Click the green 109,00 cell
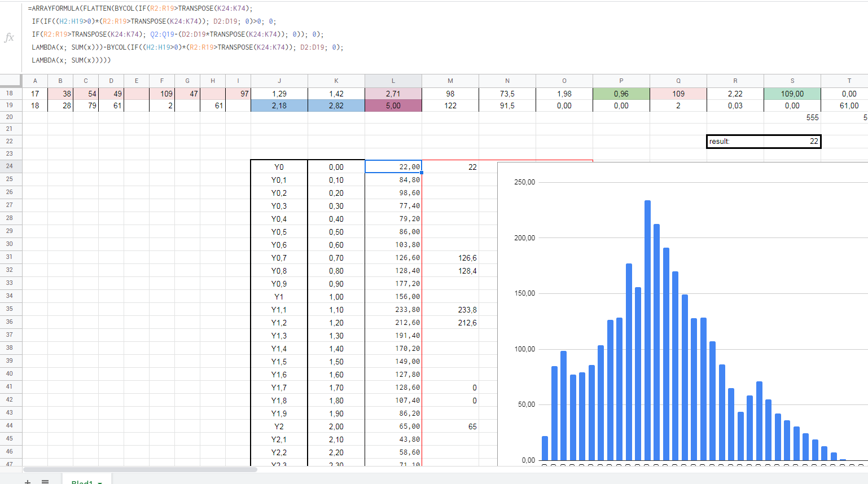This screenshot has width=868, height=484. tap(792, 94)
